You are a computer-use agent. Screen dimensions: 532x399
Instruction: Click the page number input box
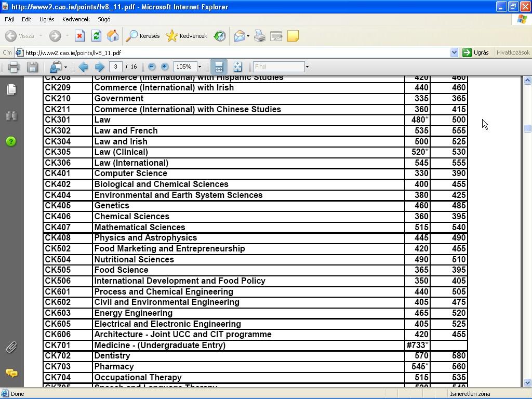(x=116, y=67)
